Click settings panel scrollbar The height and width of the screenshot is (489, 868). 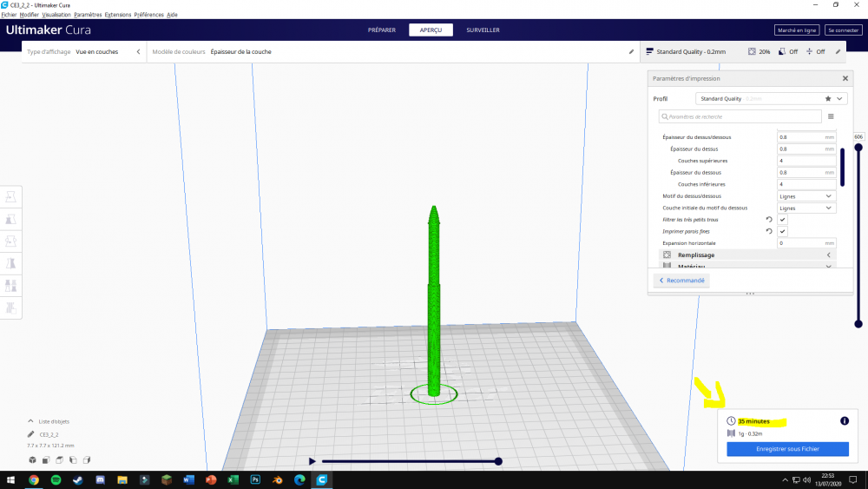[x=842, y=168]
